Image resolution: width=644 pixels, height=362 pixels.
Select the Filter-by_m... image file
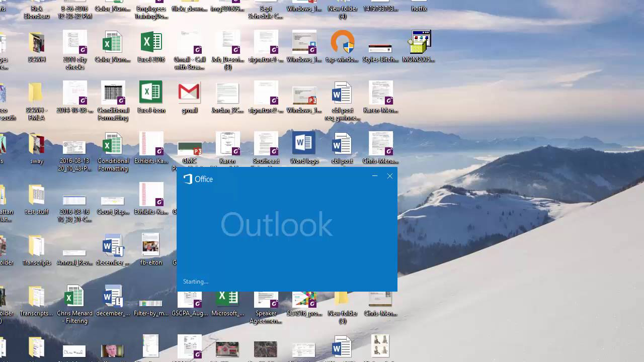(150, 303)
